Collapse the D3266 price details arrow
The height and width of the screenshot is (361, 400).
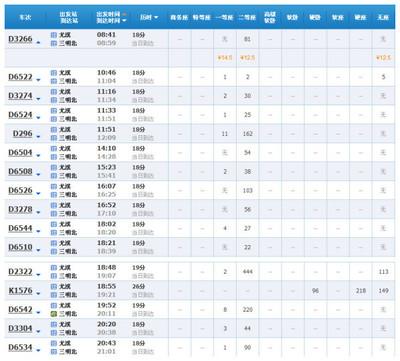38,42
